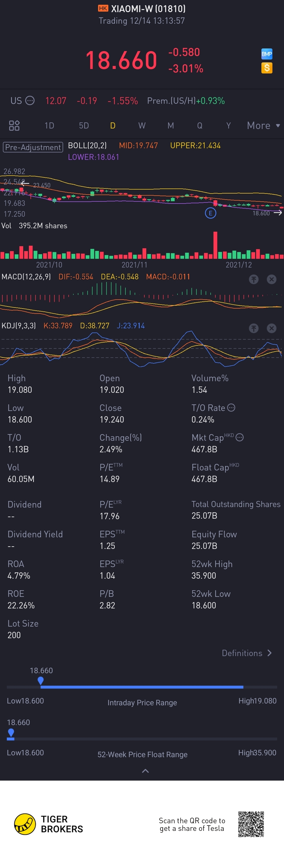Close the KDJ indicator panel
Screen dimensions: 284x868
(272, 328)
